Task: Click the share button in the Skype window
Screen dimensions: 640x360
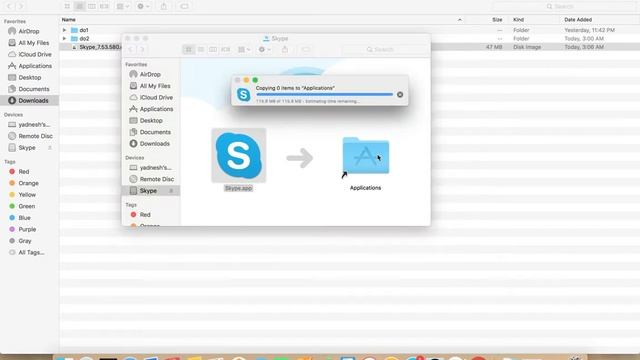Action: click(x=285, y=49)
